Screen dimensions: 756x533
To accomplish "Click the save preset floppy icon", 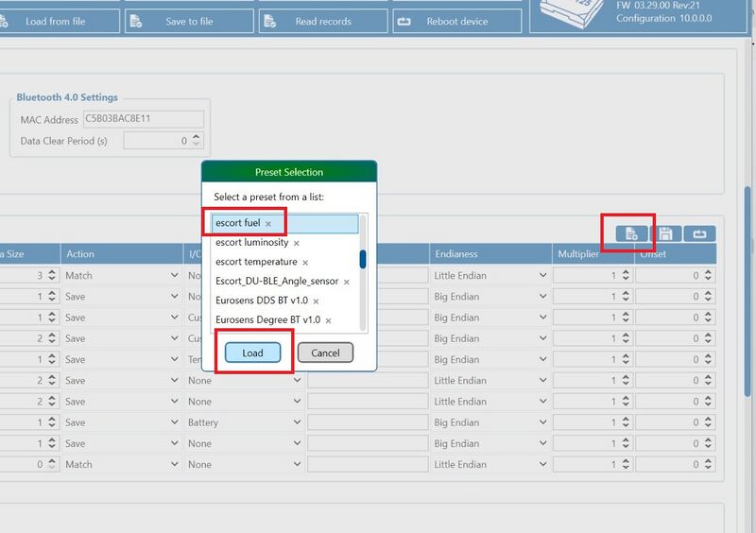I will pyautogui.click(x=666, y=234).
